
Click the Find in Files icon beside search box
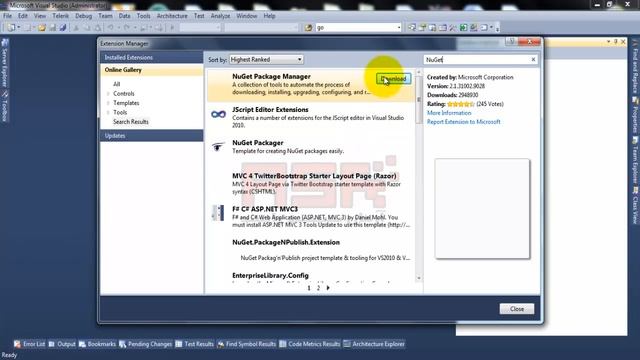[309, 28]
